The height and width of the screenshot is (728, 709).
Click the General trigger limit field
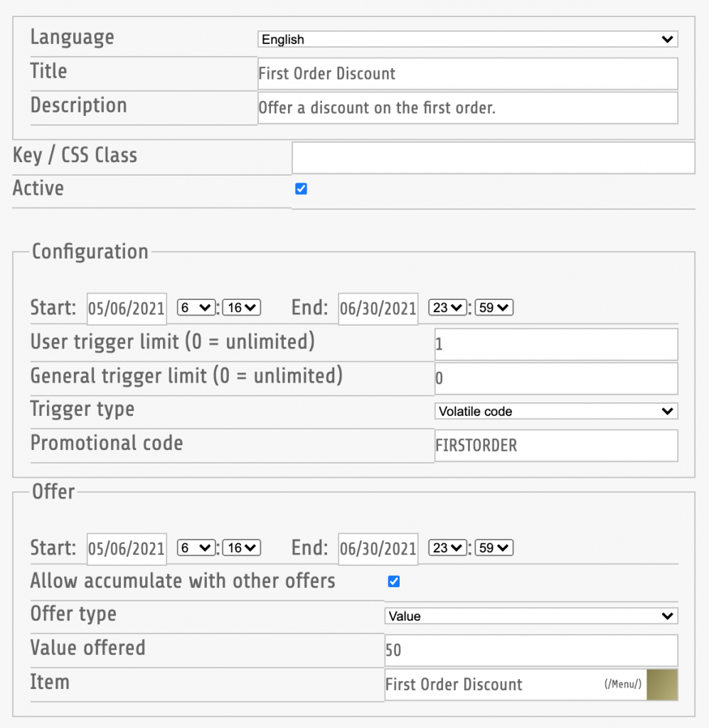coord(556,379)
